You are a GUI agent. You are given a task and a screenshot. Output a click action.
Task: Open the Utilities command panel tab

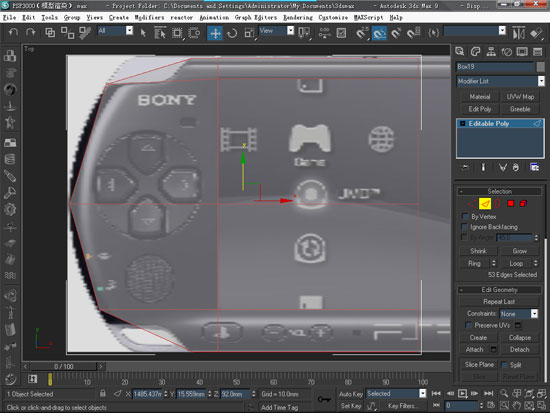point(537,52)
